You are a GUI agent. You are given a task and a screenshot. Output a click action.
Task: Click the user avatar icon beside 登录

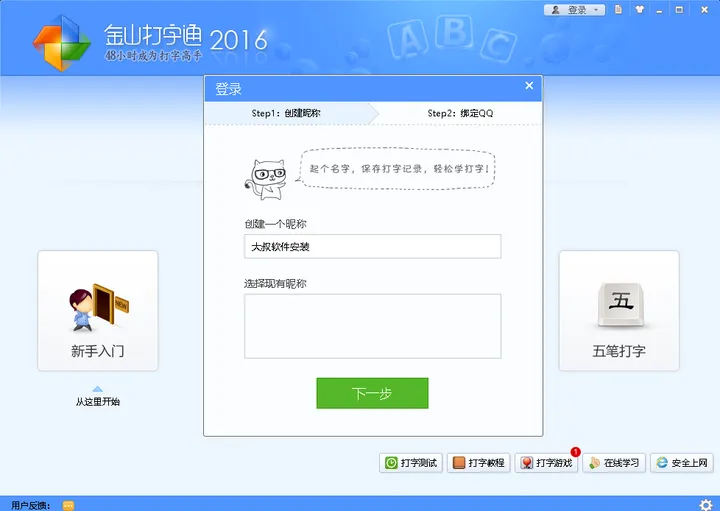tap(556, 10)
